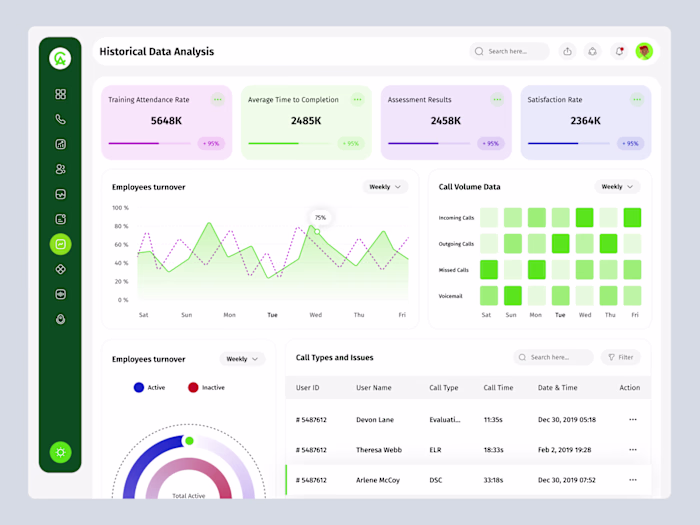Click the Incoming Calls Sat heatmap cell

[x=489, y=217]
